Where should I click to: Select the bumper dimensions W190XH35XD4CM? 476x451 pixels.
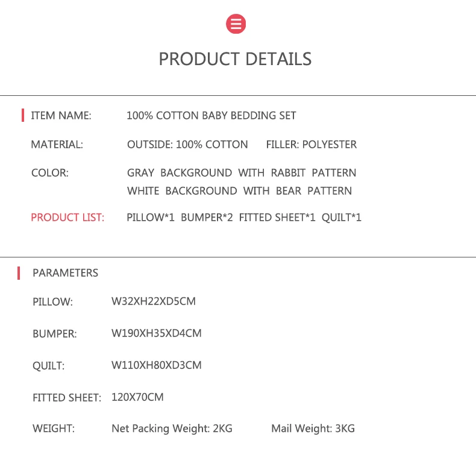pyautogui.click(x=156, y=333)
